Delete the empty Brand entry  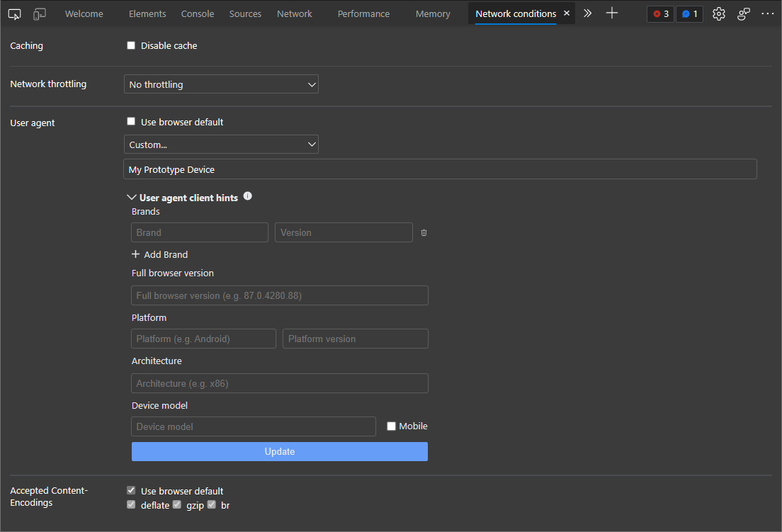pos(423,232)
